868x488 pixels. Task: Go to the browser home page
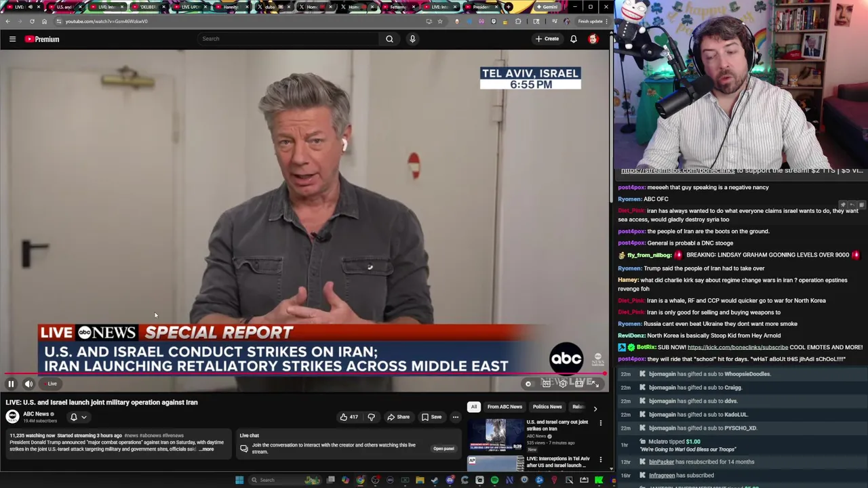44,22
